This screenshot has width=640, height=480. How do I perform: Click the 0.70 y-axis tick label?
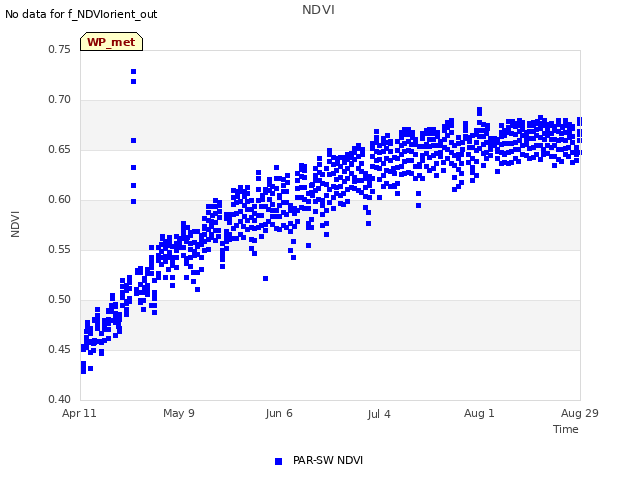[x=60, y=100]
